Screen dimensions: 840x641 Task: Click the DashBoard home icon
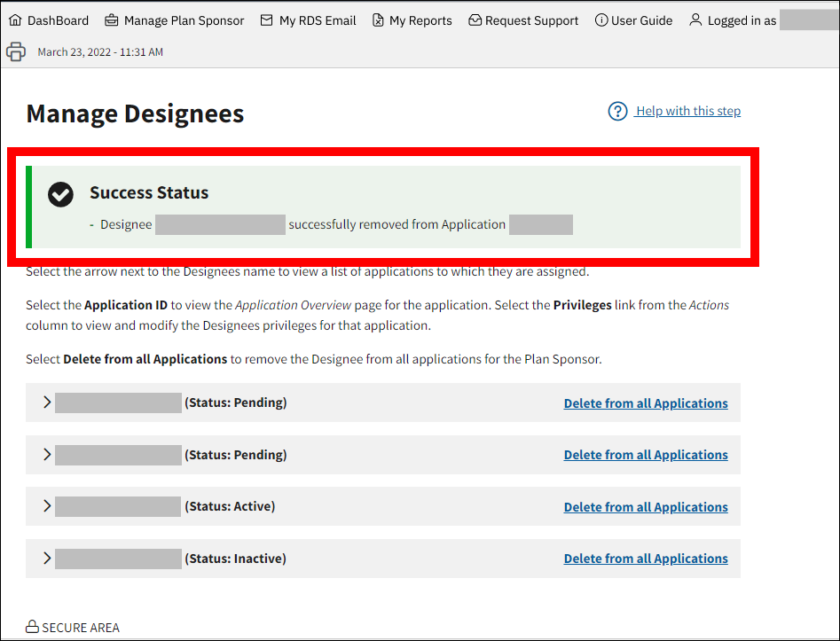point(15,20)
